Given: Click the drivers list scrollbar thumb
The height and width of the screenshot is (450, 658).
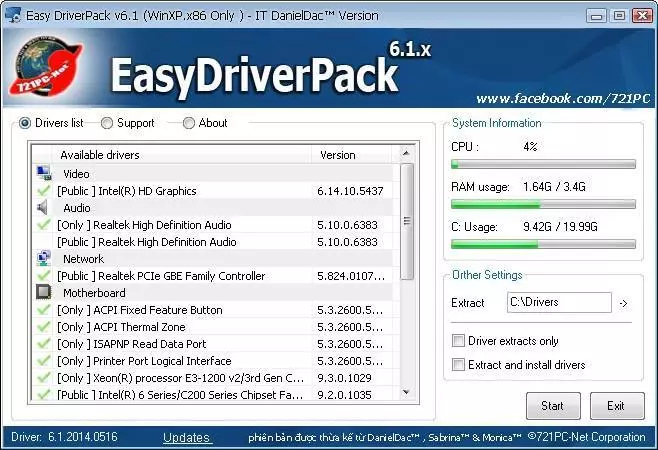Looking at the screenshot, I should pyautogui.click(x=407, y=221).
